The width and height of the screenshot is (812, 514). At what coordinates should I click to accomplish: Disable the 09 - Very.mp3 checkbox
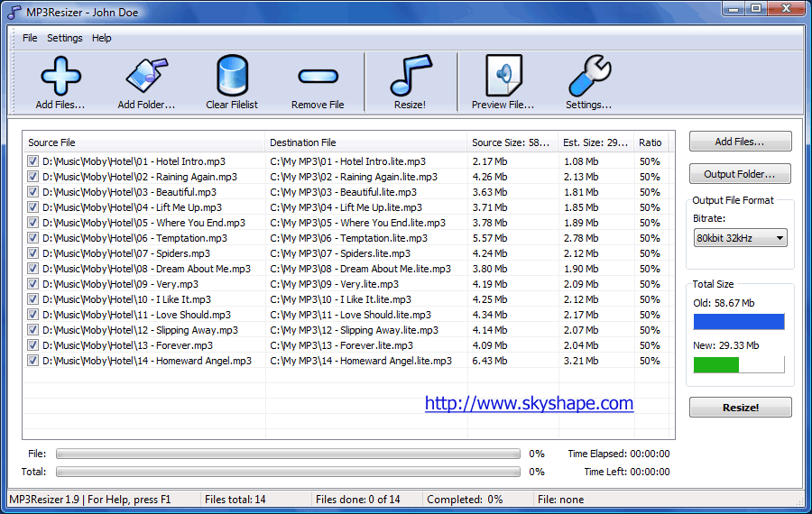32,284
